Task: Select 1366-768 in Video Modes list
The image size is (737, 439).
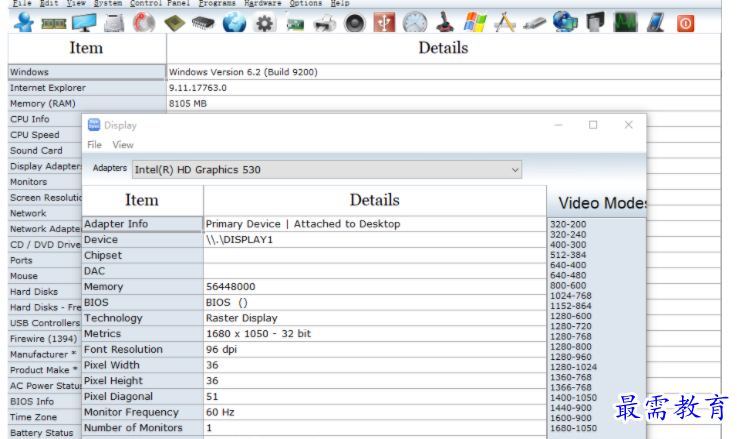Action: [571, 387]
